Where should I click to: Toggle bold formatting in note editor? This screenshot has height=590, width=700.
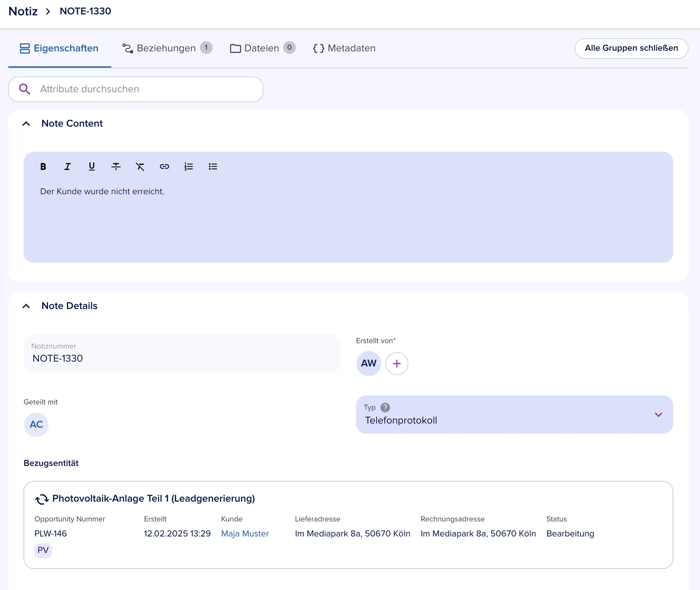[x=43, y=166]
